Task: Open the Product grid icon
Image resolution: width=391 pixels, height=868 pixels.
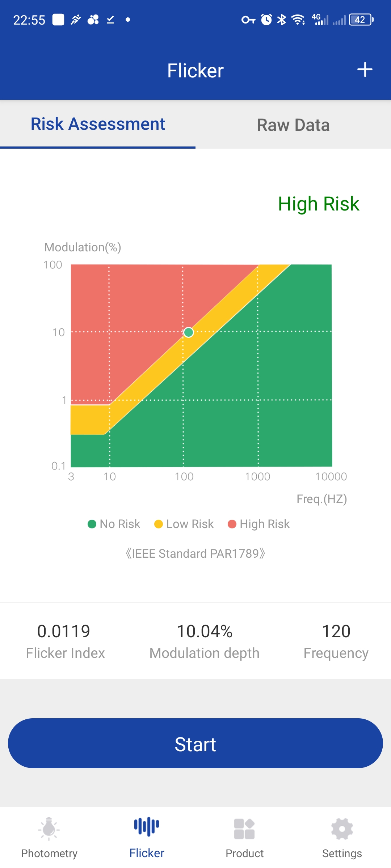Action: pos(244,829)
